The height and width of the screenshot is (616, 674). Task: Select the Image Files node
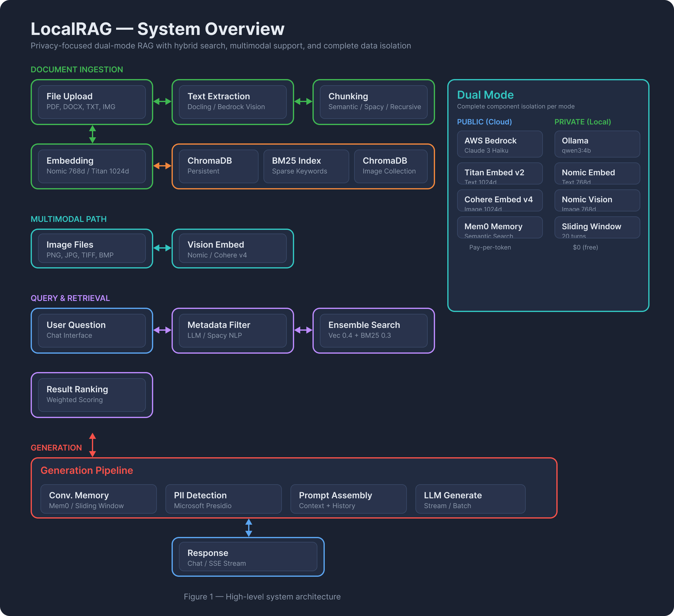92,249
